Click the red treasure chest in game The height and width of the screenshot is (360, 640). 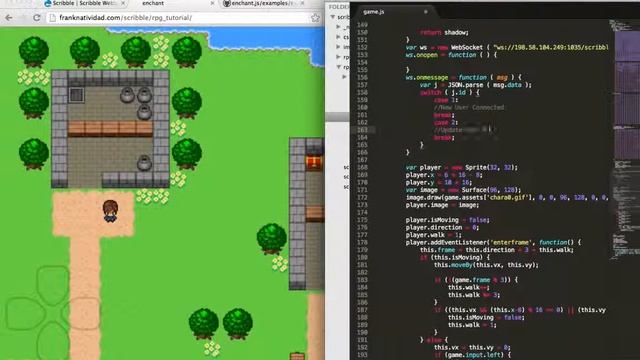[314, 162]
